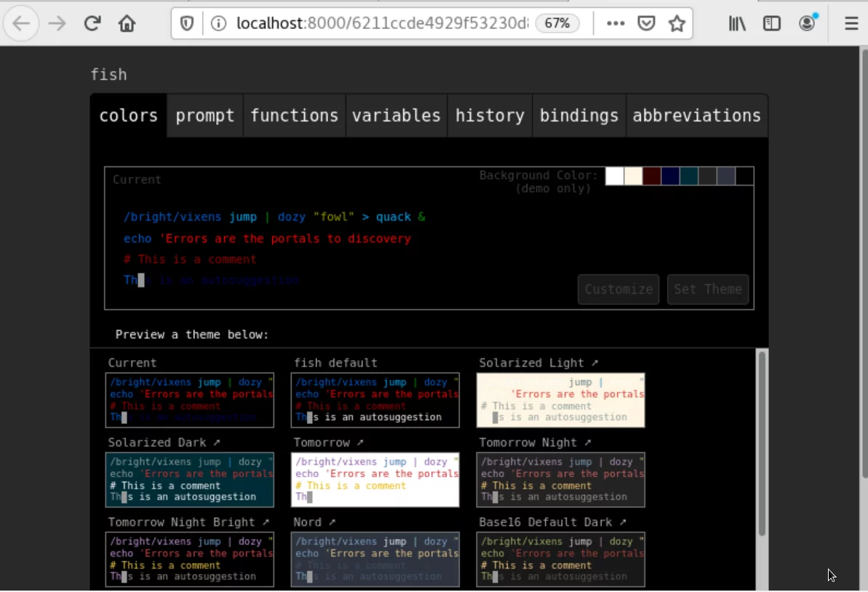Select the colors tab
This screenshot has width=868, height=592.
[129, 116]
